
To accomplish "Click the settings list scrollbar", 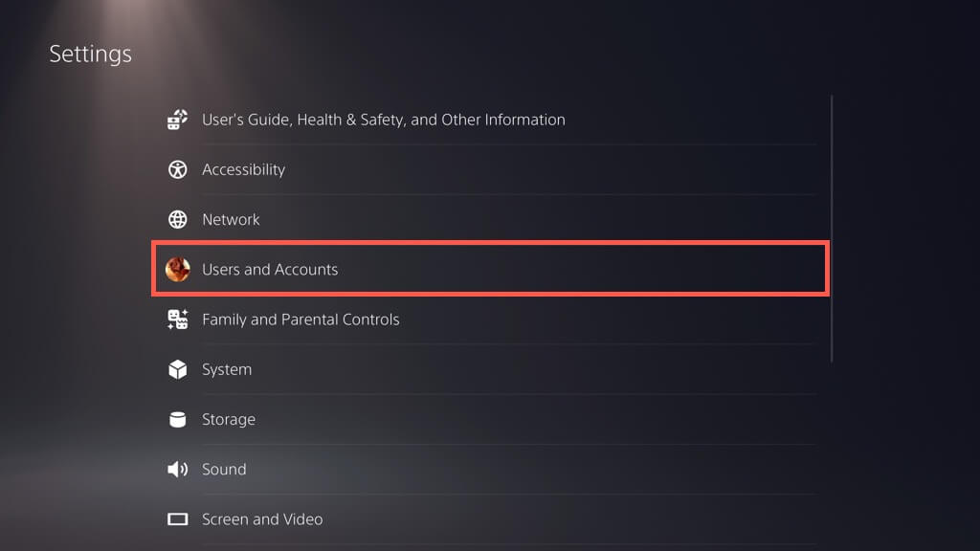I will [832, 229].
